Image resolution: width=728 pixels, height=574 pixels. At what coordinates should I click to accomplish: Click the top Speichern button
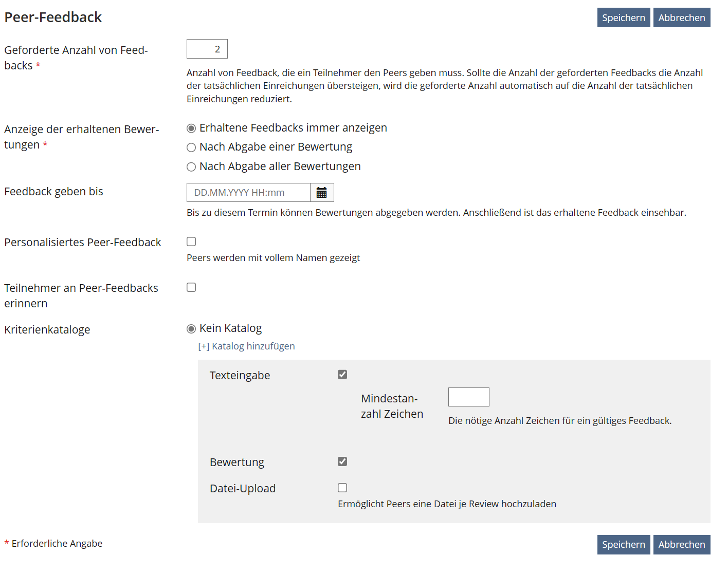click(623, 17)
